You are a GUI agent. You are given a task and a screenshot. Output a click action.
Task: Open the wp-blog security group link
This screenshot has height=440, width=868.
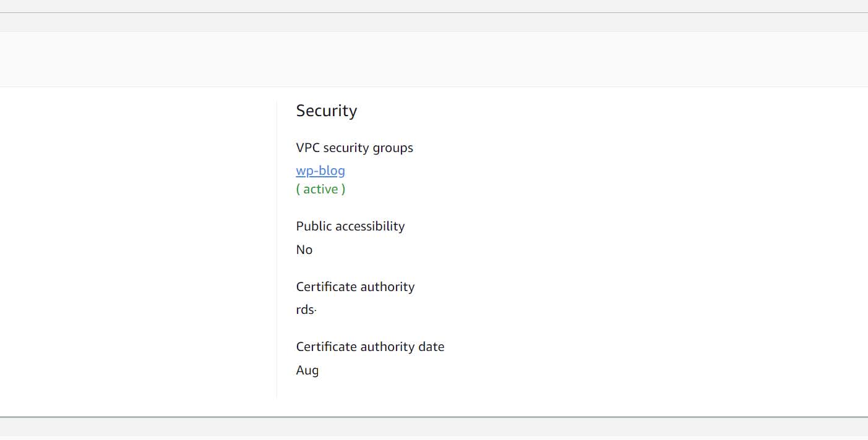(x=320, y=171)
